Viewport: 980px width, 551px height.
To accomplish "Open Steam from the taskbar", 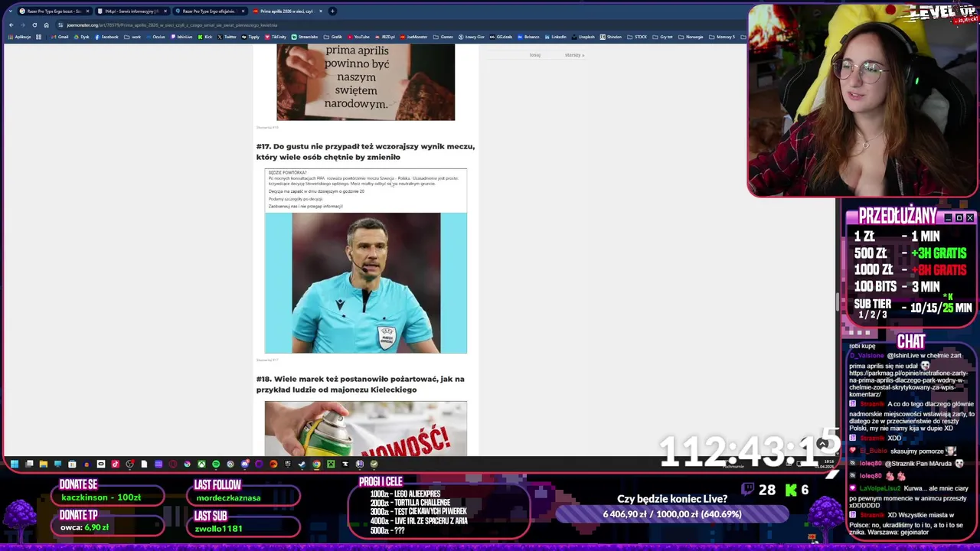I will tap(302, 464).
